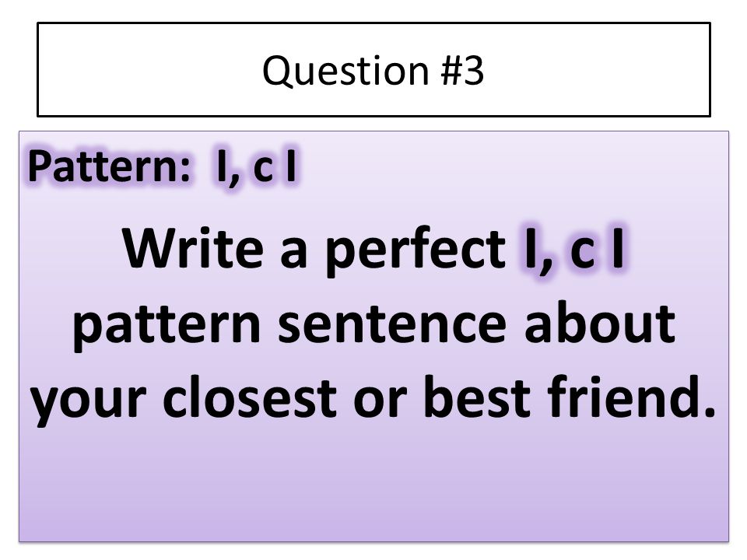The width and height of the screenshot is (747, 560).
Task: Select the "Pattern:" label
Action: point(110,166)
